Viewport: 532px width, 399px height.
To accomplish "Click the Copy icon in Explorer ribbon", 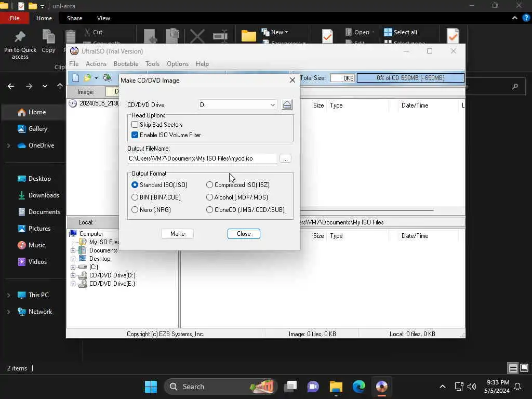I will tap(48, 42).
